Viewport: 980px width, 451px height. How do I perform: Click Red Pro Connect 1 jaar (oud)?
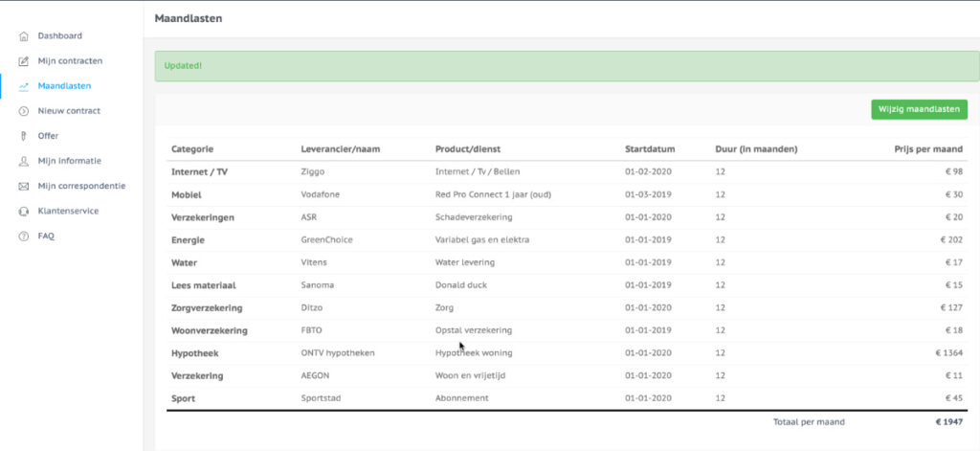coord(493,194)
